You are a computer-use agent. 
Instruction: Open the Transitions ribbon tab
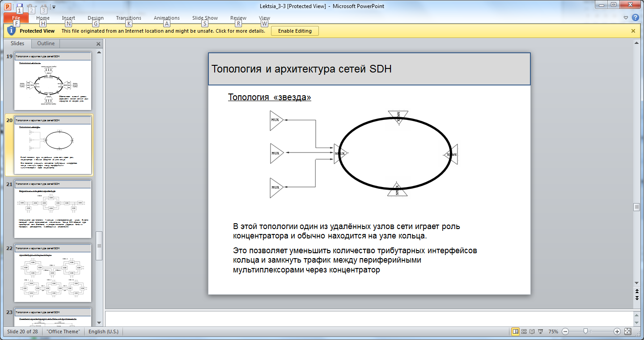(x=129, y=18)
